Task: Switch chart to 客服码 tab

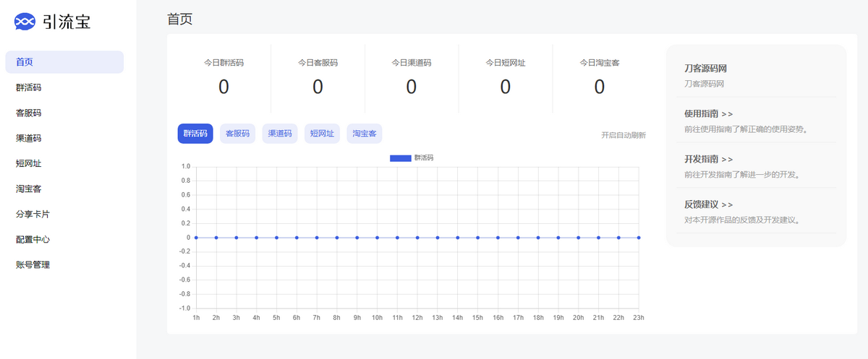Action: (237, 134)
